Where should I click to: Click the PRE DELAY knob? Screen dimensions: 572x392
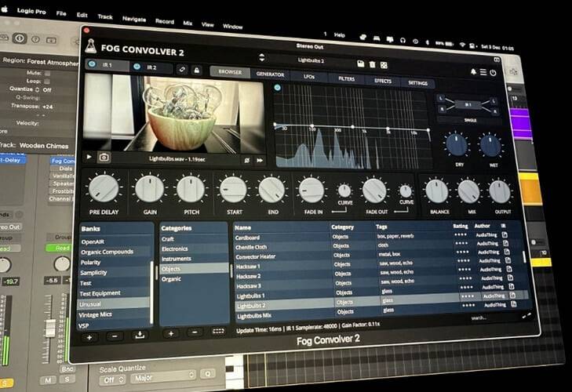[x=104, y=188]
